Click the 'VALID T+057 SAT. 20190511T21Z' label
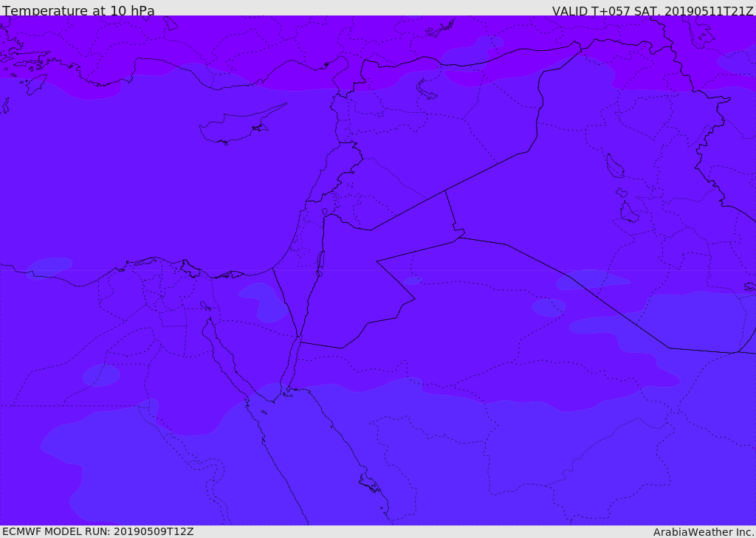The image size is (756, 538). [653, 10]
